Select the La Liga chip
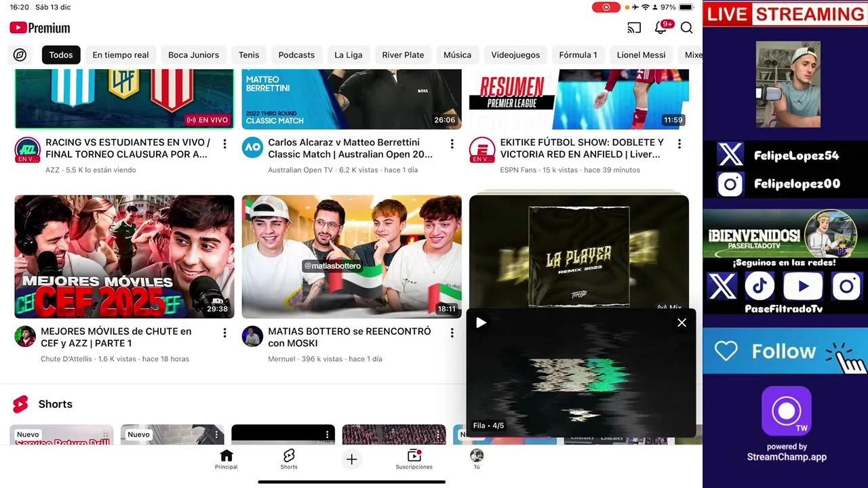This screenshot has width=868, height=488. [349, 55]
